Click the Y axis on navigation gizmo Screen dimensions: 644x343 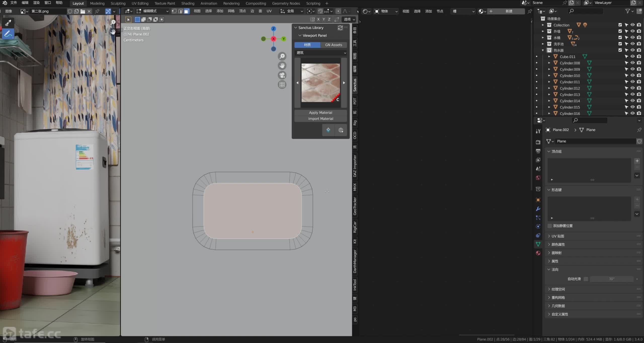click(284, 39)
